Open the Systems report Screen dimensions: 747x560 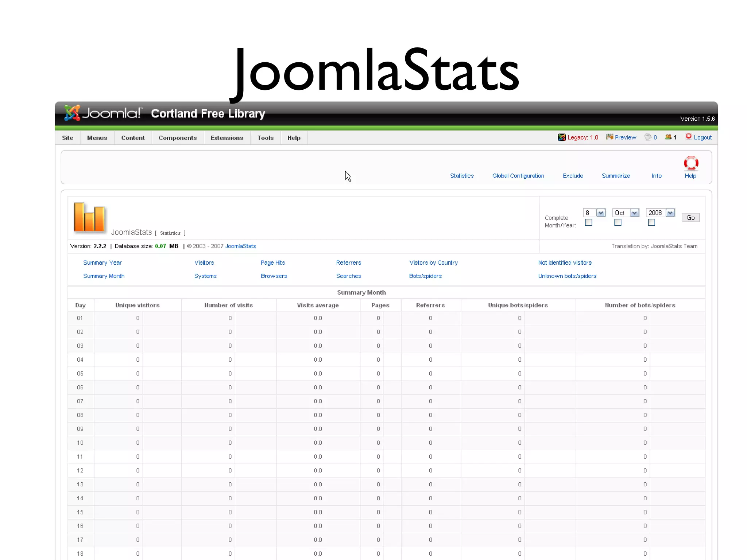pos(205,276)
